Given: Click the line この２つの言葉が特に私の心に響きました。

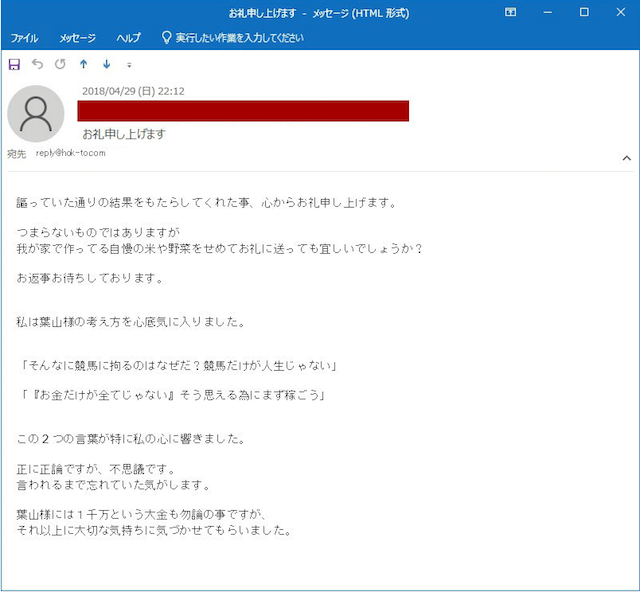Looking at the screenshot, I should (x=131, y=439).
